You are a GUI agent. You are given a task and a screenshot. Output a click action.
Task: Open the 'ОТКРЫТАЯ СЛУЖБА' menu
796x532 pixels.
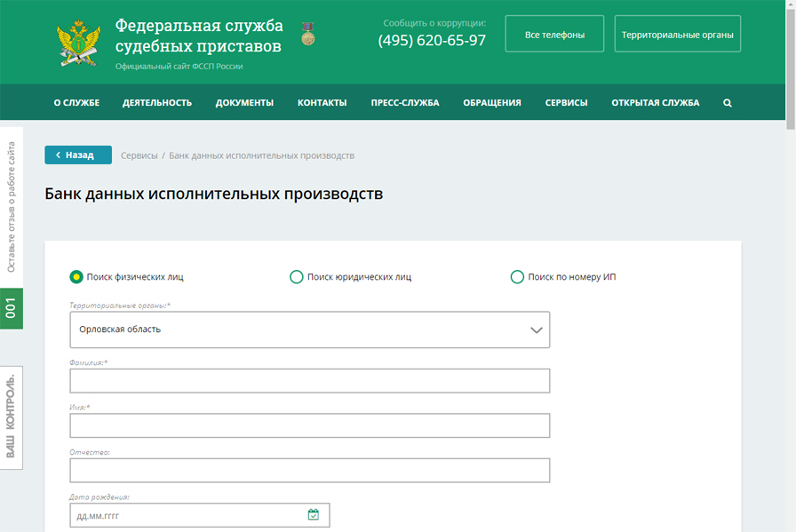[655, 102]
